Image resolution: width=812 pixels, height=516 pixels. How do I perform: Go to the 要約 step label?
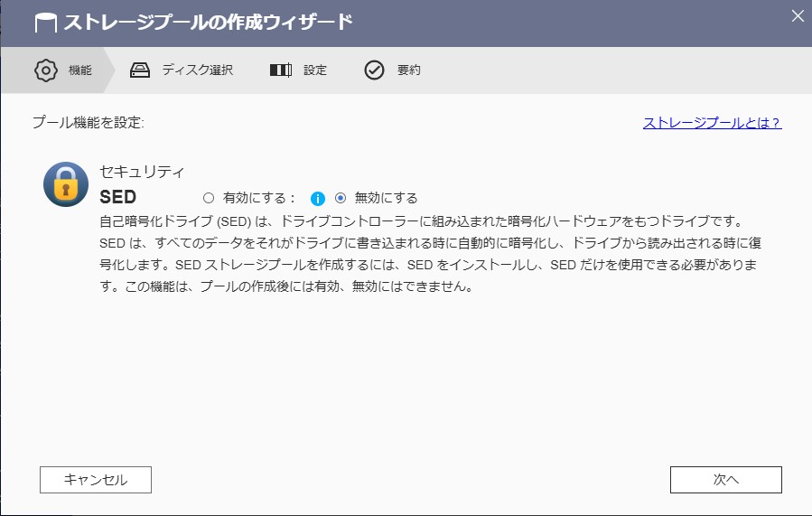click(x=408, y=70)
